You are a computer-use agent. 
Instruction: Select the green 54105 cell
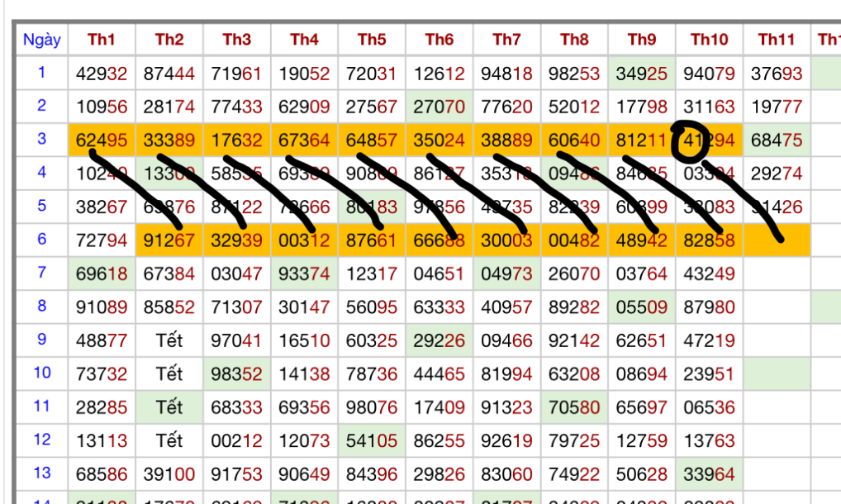372,440
